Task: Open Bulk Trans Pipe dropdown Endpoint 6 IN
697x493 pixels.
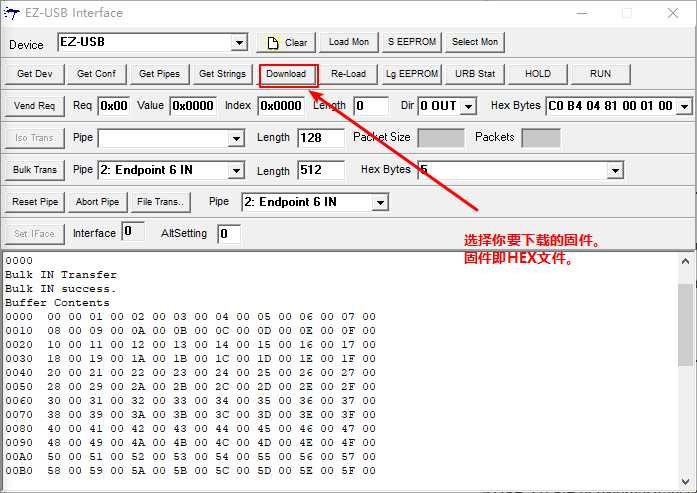Action: coord(236,170)
